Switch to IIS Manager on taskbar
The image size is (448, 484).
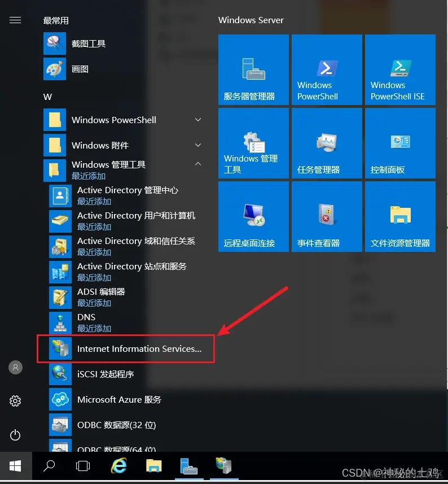[224, 466]
